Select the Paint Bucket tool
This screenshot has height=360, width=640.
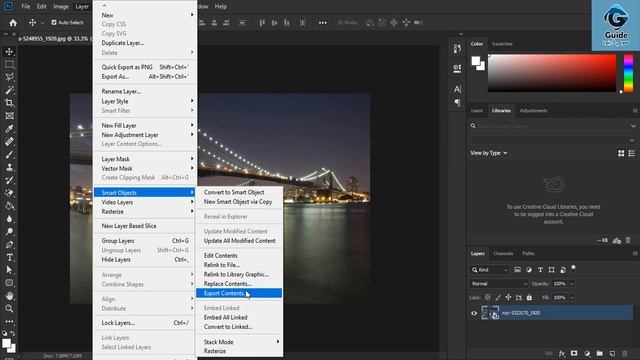coord(9,206)
